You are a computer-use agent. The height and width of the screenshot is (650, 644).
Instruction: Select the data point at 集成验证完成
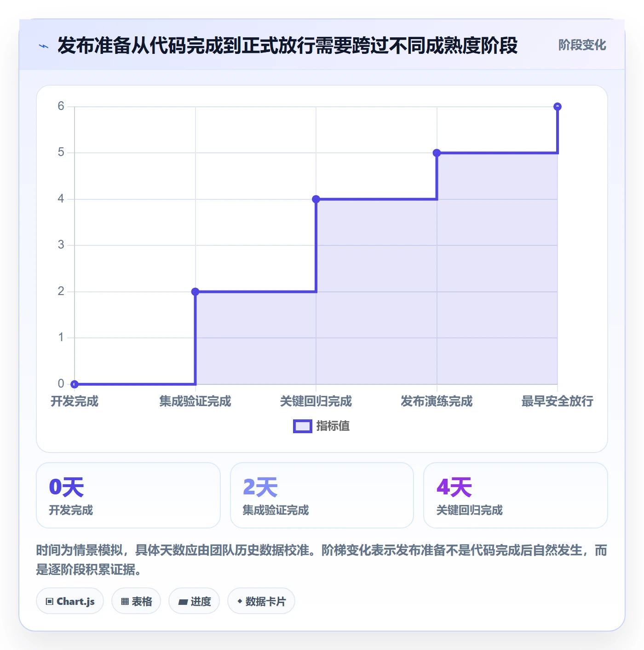(195, 291)
